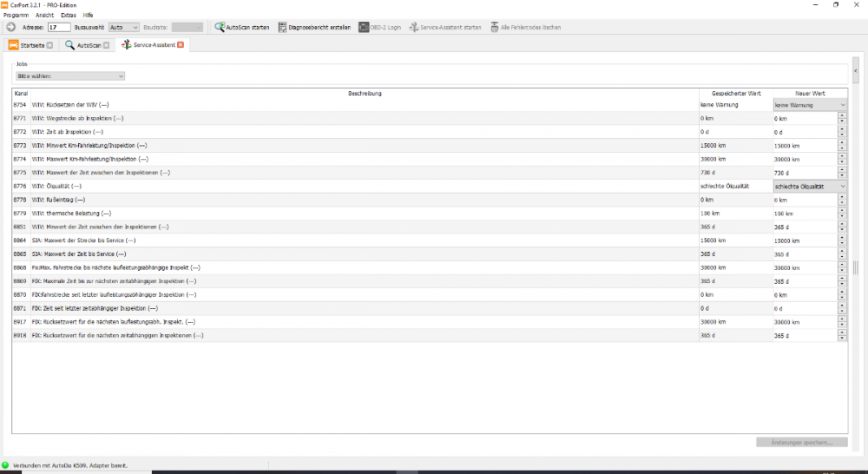Click the OBD-2 Login icon
This screenshot has width=868, height=474.
[364, 27]
